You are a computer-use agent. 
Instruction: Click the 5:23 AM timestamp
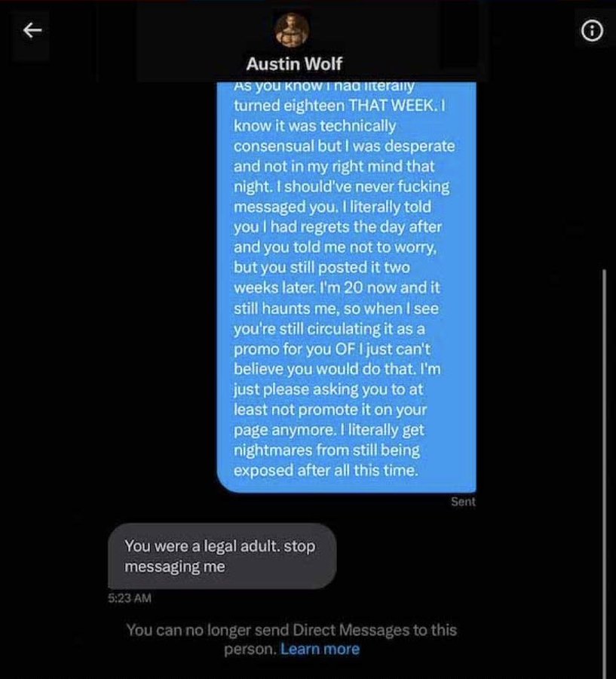(x=130, y=598)
